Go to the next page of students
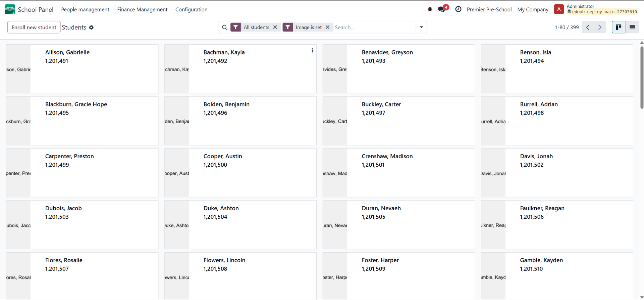644x300 pixels. click(x=600, y=27)
